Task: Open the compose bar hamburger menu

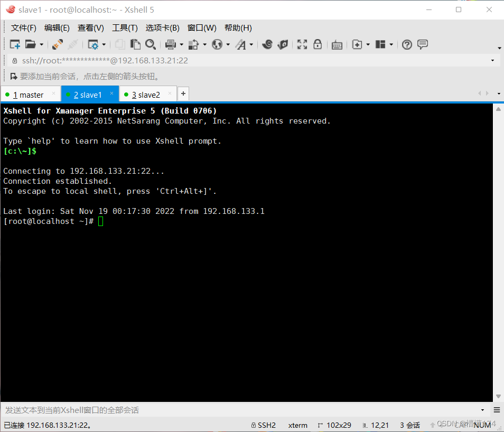Action: click(497, 410)
